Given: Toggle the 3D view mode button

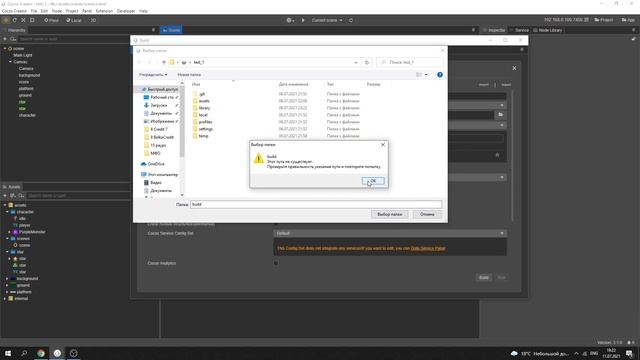Looking at the screenshot, I should [x=93, y=20].
